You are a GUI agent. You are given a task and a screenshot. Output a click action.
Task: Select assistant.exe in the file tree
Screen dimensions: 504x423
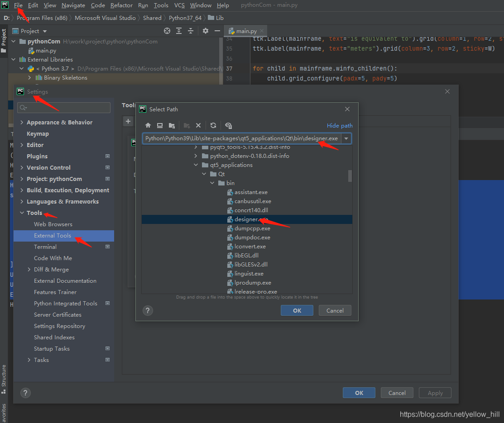(251, 192)
